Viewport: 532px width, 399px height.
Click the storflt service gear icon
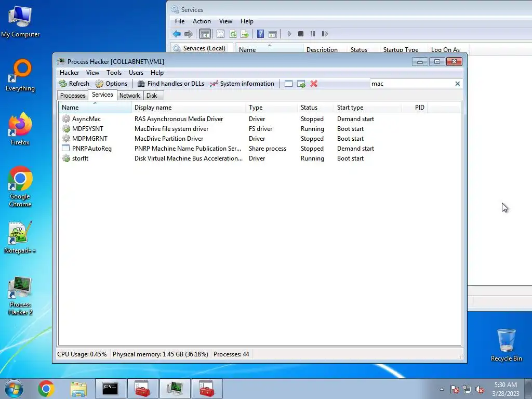(x=66, y=158)
